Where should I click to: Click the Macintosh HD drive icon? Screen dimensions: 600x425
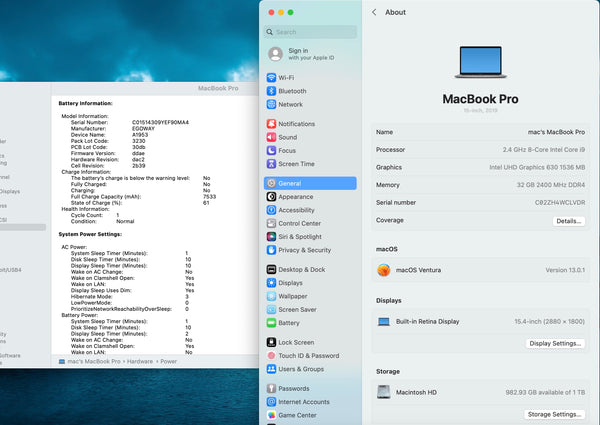384,392
